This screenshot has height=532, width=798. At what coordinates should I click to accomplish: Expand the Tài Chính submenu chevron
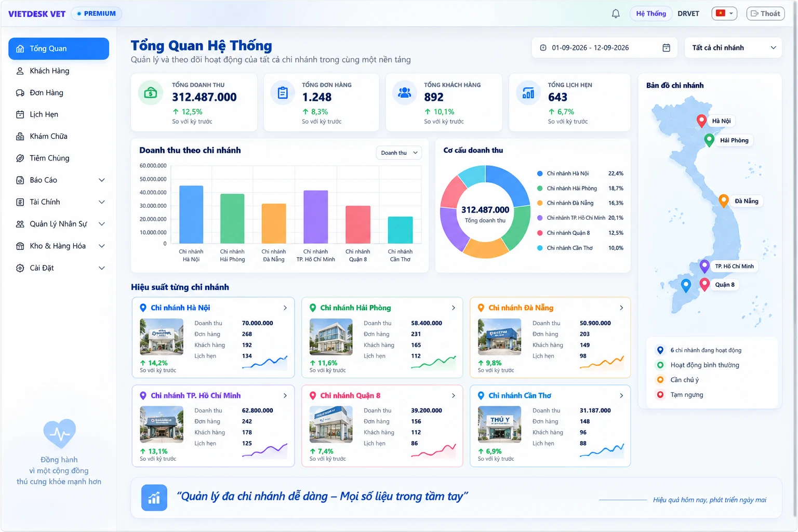(102, 202)
